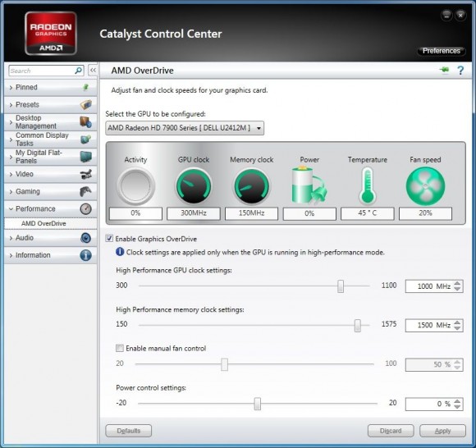Increase power control percent with up arrow
Image resolution: width=476 pixels, height=448 pixels.
(x=457, y=401)
